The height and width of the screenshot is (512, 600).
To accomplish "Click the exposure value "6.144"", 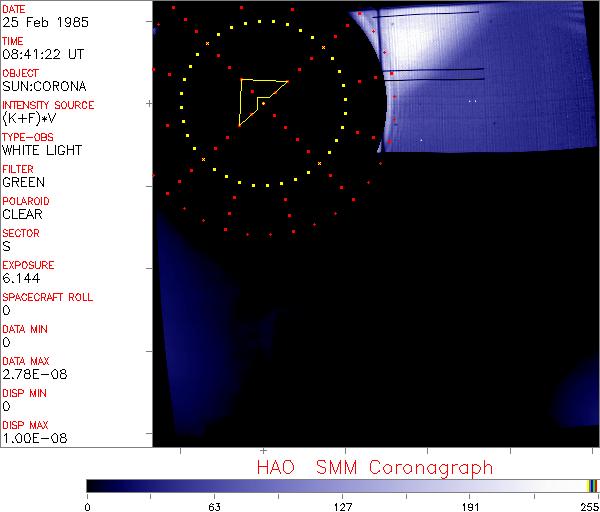I will coord(20,279).
